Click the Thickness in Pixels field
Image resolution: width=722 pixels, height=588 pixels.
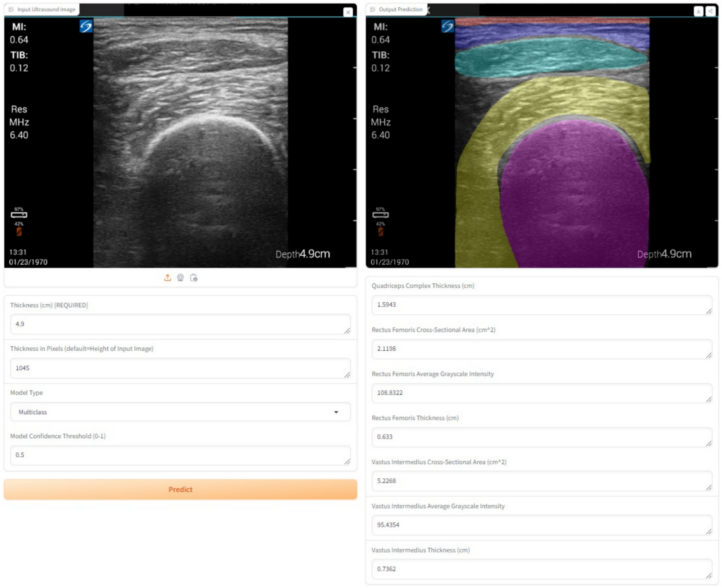180,368
